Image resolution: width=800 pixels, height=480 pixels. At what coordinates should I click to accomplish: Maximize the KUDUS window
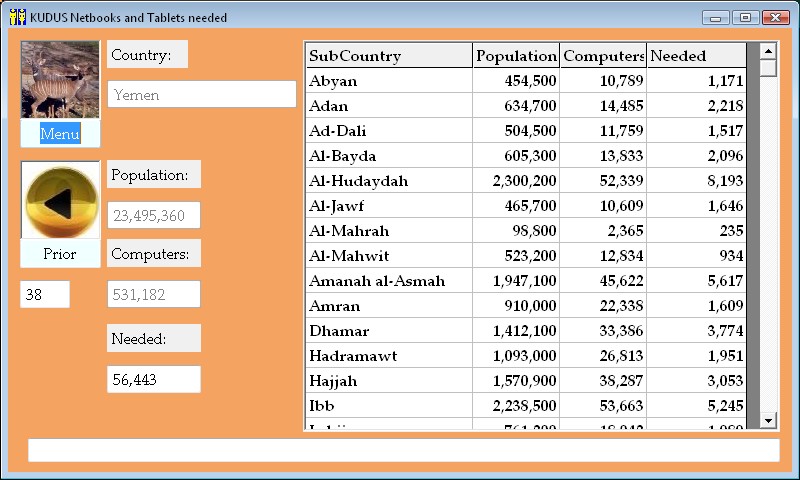click(x=745, y=17)
